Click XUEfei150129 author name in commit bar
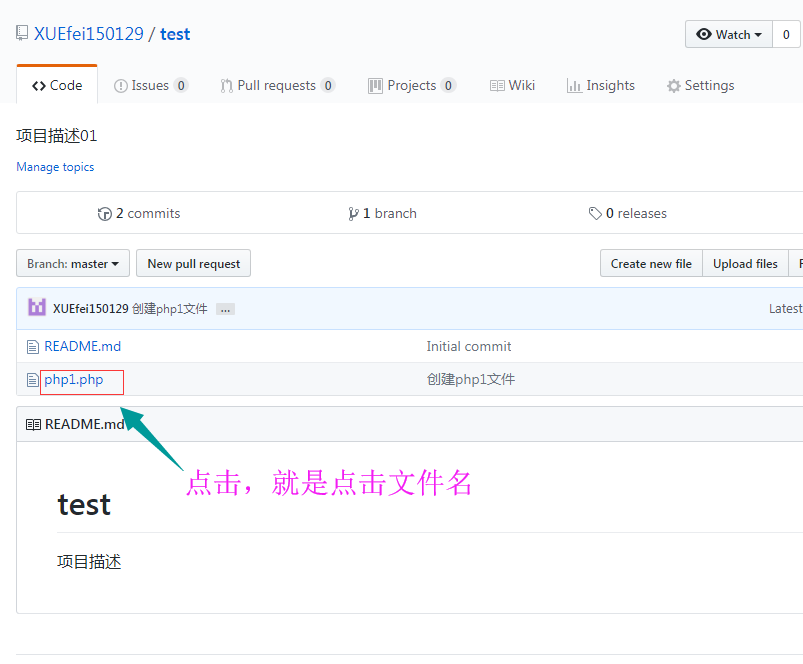 tap(91, 309)
